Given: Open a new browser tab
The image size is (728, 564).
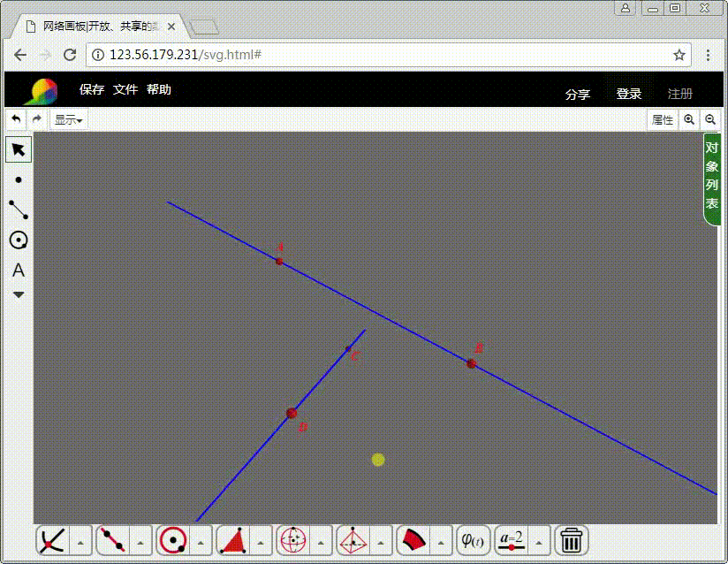Looking at the screenshot, I should tap(204, 27).
